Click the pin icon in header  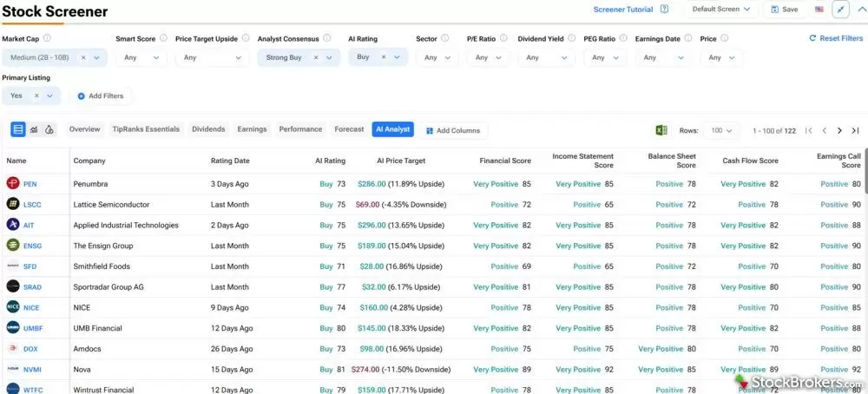pos(840,10)
